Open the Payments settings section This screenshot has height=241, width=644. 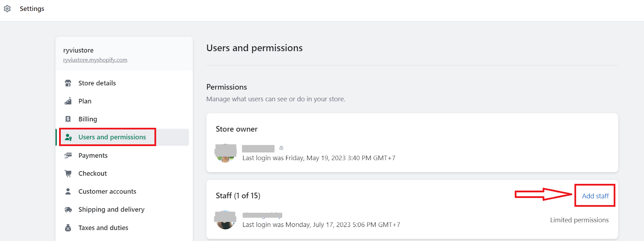tap(93, 155)
